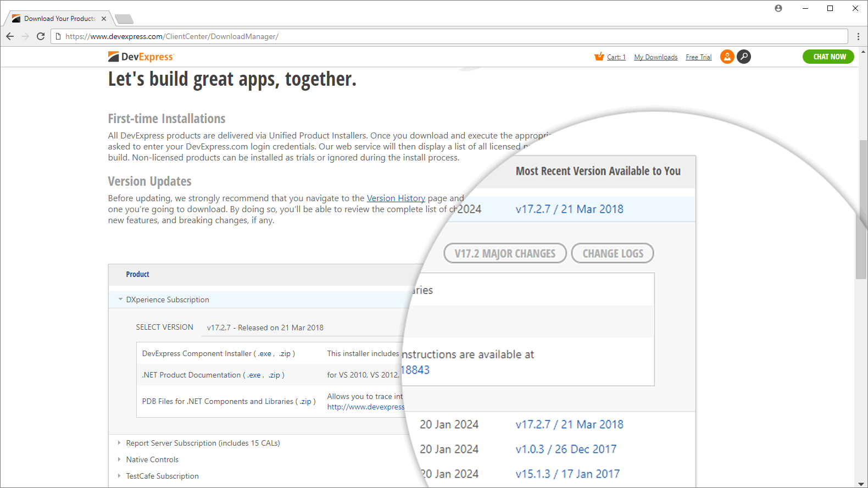Screen dimensions: 868x488
Task: Open the v1.0.3 / 26 Dec 2017 link
Action: tap(566, 450)
